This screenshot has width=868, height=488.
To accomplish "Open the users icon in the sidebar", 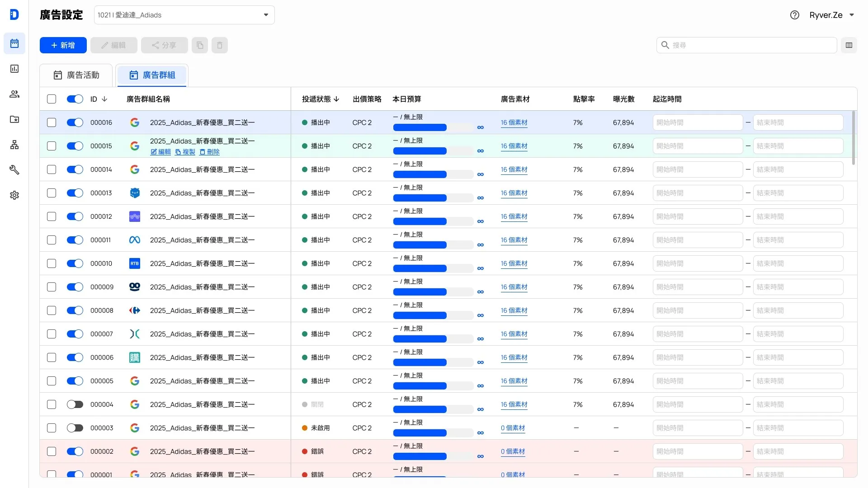I will (x=14, y=94).
